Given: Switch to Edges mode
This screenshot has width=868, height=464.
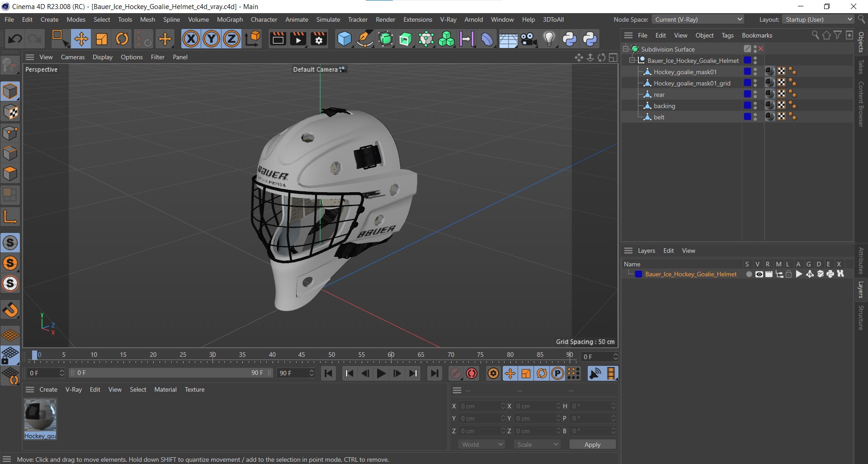Looking at the screenshot, I should tap(10, 153).
